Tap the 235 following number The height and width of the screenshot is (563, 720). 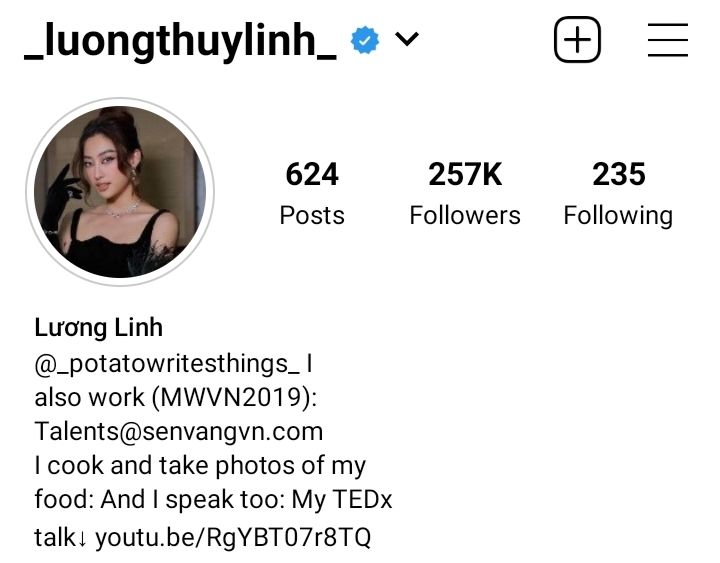coord(619,175)
